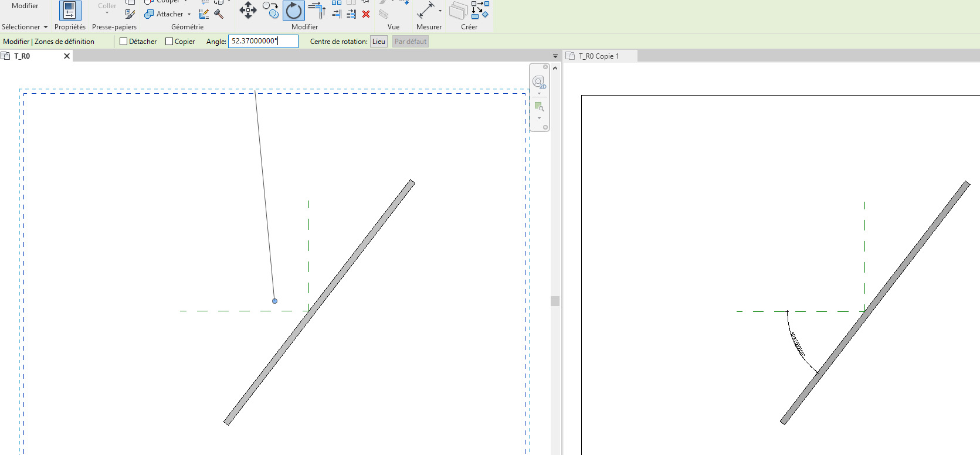
Task: Open the view tabs list dropdown arrow
Action: 555,56
